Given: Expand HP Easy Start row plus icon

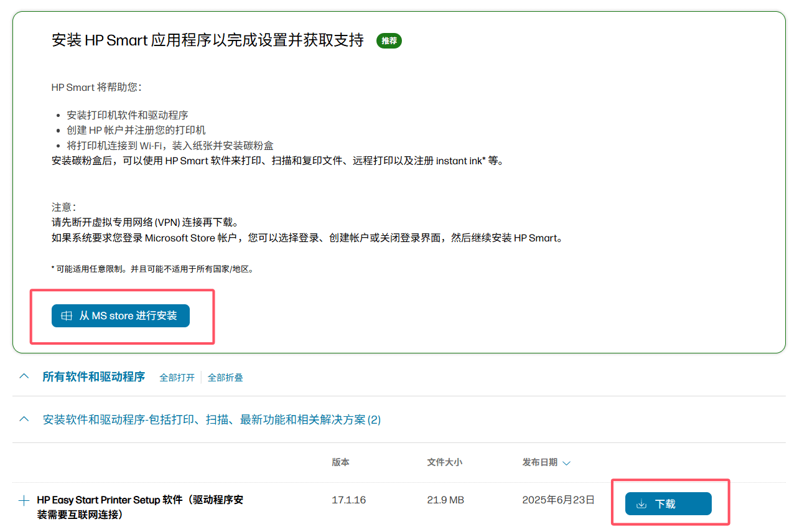Looking at the screenshot, I should pyautogui.click(x=24, y=500).
